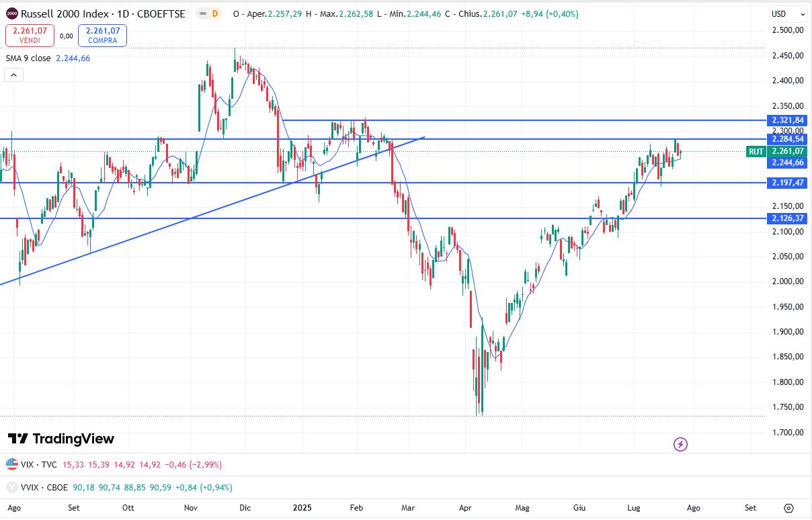812x520 pixels.
Task: Click the Dic label on time axis
Action: [245, 508]
